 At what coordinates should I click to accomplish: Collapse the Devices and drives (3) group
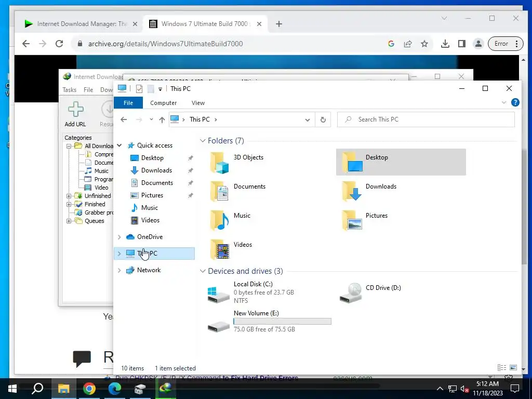point(203,271)
